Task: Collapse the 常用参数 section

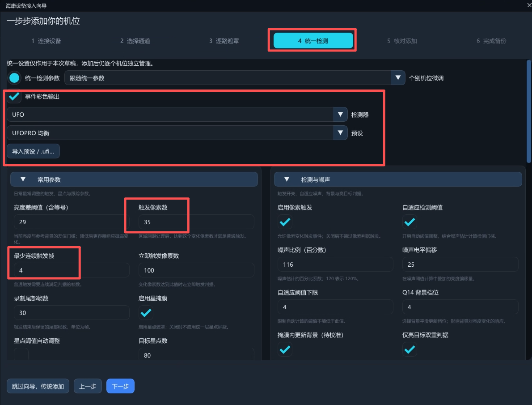Action: coord(134,179)
